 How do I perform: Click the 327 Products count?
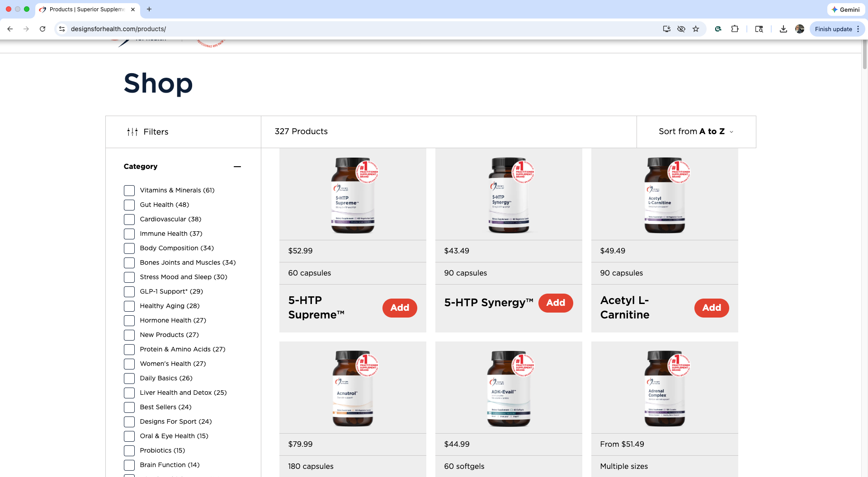pos(301,131)
